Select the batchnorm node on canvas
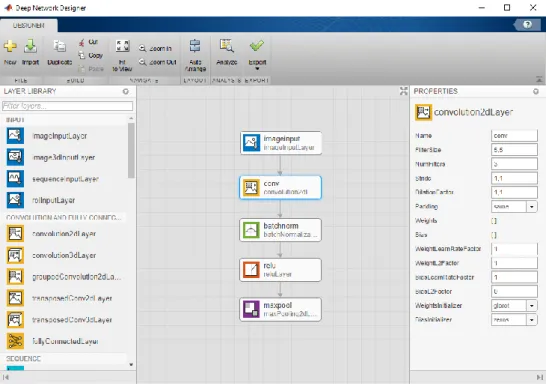 pyautogui.click(x=281, y=230)
